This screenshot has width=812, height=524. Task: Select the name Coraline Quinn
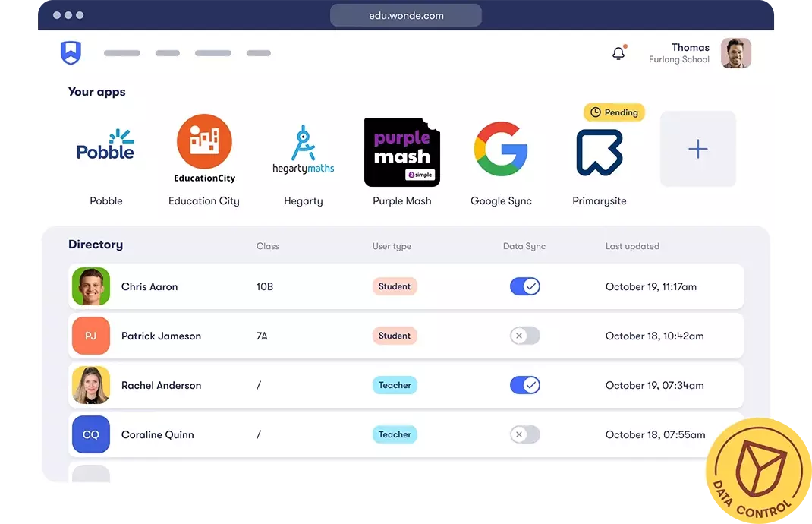(157, 434)
